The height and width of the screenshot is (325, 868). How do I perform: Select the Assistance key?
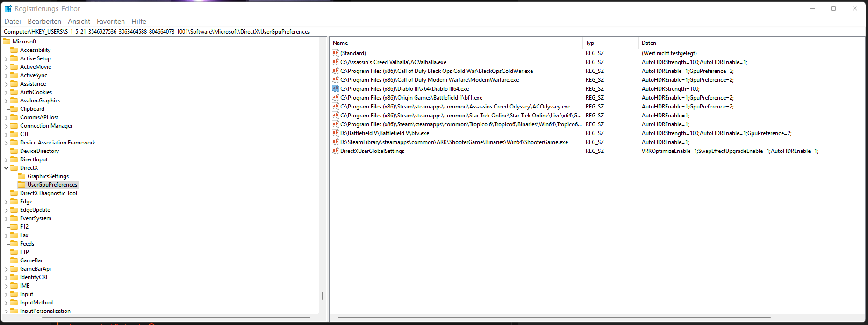pos(33,84)
